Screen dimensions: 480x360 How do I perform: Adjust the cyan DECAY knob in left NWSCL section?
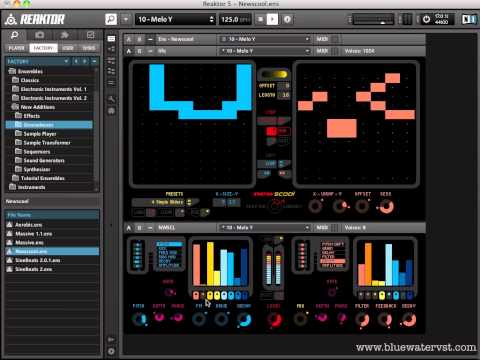(244, 319)
